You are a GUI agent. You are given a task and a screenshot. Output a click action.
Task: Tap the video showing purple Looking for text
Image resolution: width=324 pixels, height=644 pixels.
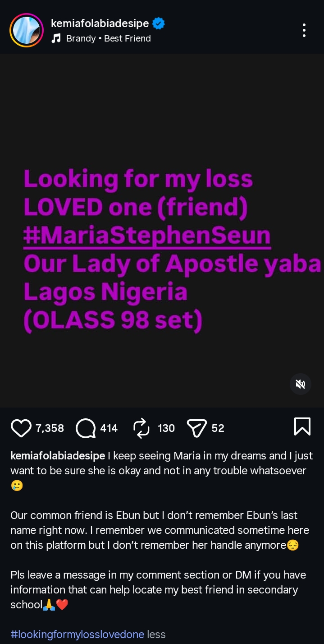point(162,230)
